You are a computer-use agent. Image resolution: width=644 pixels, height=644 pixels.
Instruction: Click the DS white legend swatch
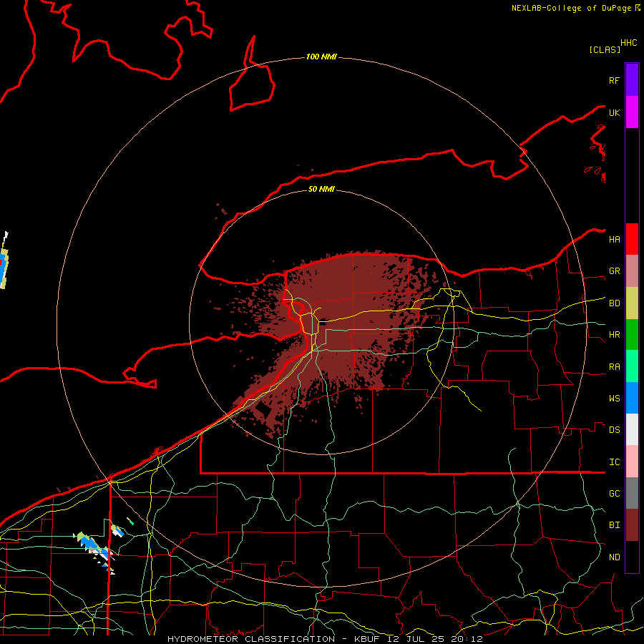click(632, 429)
